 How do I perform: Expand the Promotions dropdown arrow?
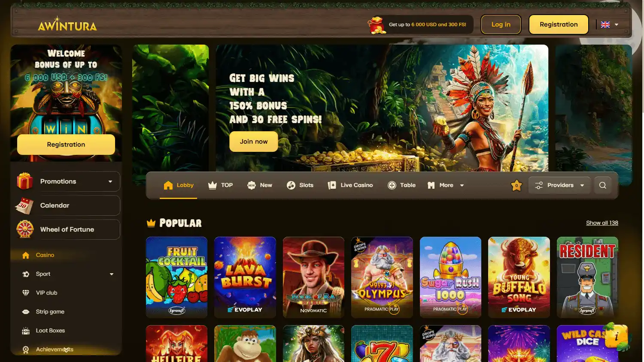(x=110, y=181)
